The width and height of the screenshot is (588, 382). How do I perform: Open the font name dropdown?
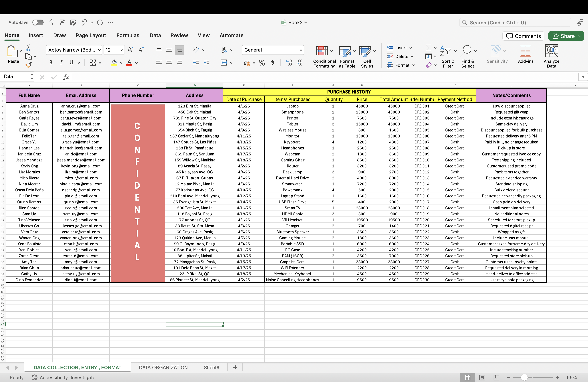(x=99, y=50)
